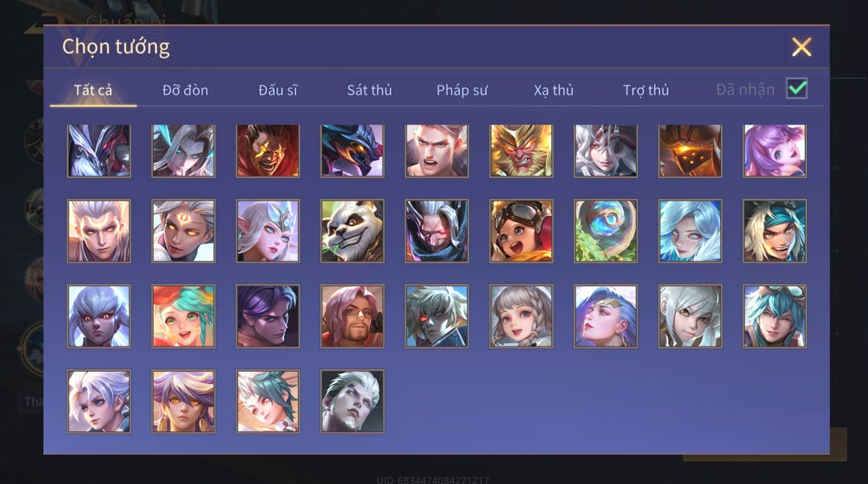Filter heroes by Đấu sĩ tab

277,90
